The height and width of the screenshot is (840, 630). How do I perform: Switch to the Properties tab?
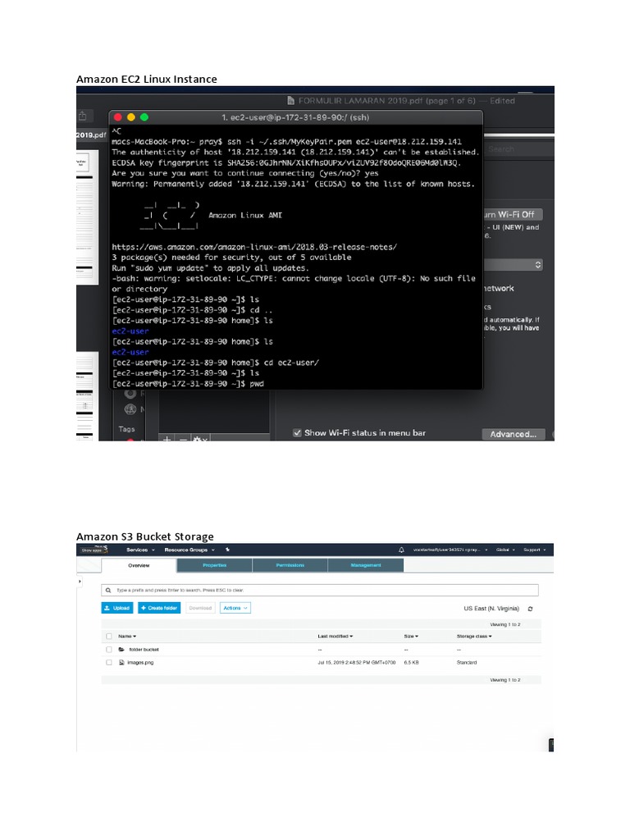[214, 565]
